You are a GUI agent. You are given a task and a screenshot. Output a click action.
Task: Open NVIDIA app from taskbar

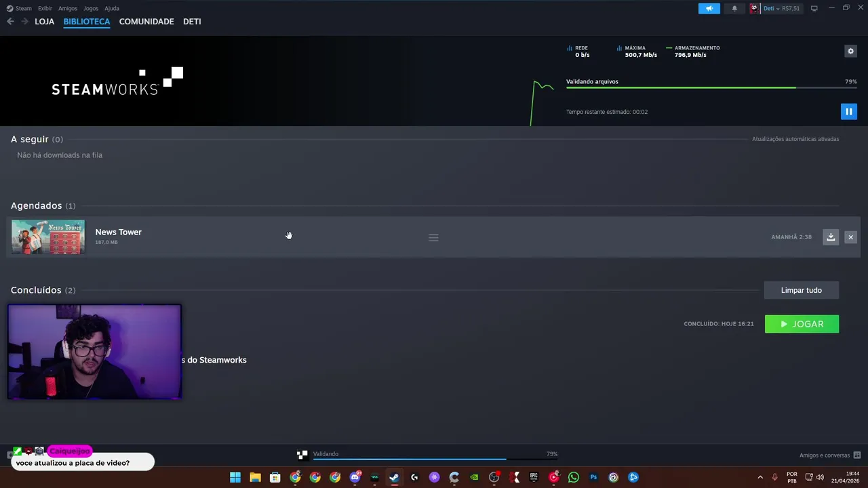coord(474,477)
